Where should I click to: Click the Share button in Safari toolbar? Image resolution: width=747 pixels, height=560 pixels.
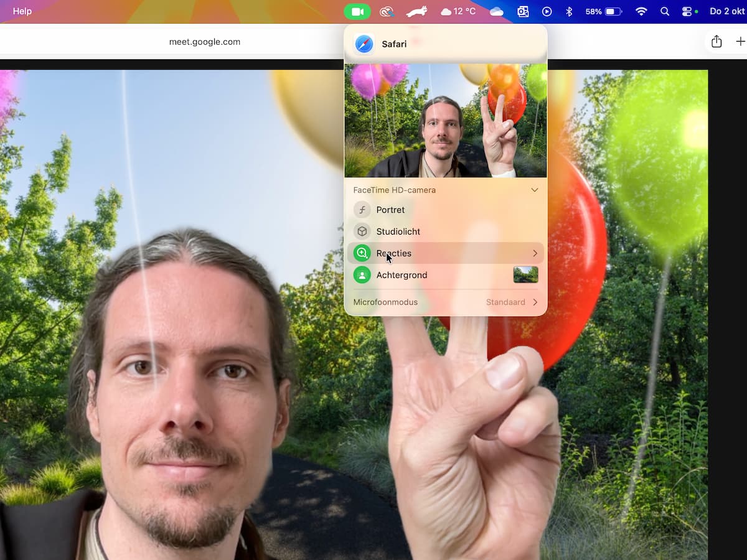(x=716, y=41)
